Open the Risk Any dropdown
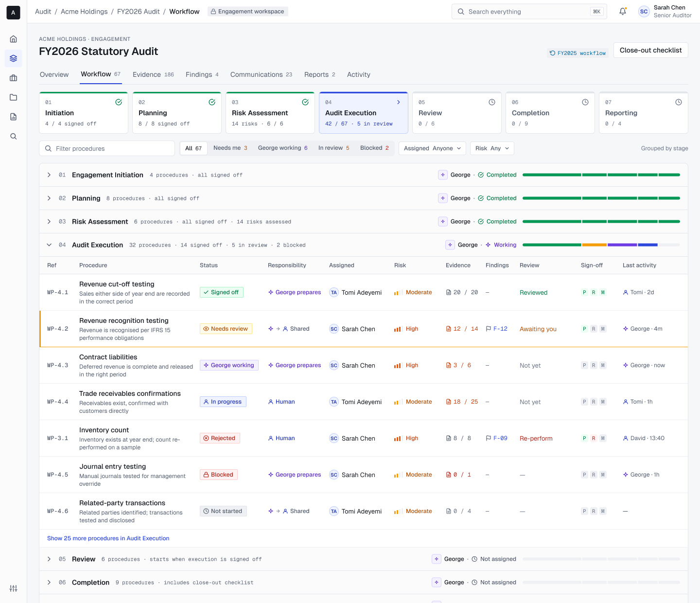This screenshot has height=603, width=700. (x=492, y=148)
